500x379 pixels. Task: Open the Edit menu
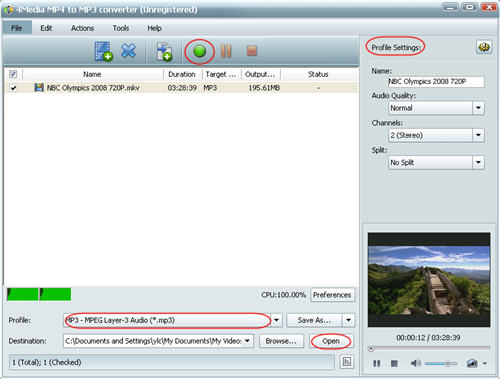pyautogui.click(x=46, y=28)
